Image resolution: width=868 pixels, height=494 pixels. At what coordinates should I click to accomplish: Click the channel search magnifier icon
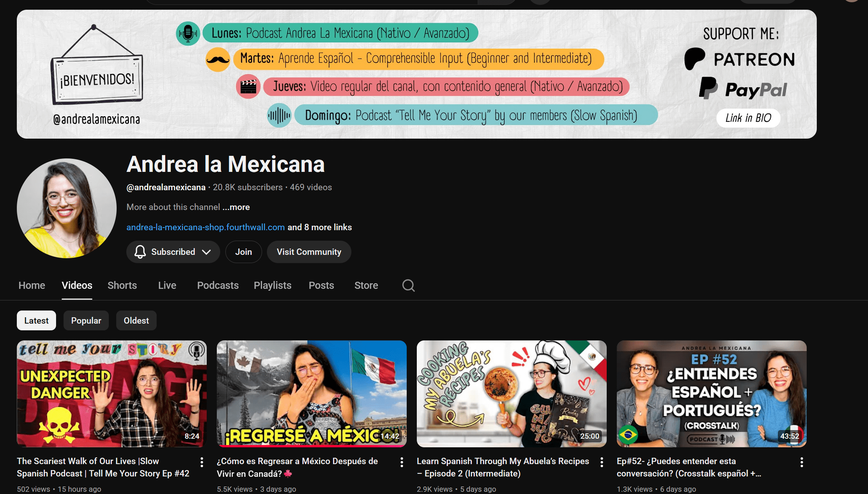pyautogui.click(x=408, y=285)
